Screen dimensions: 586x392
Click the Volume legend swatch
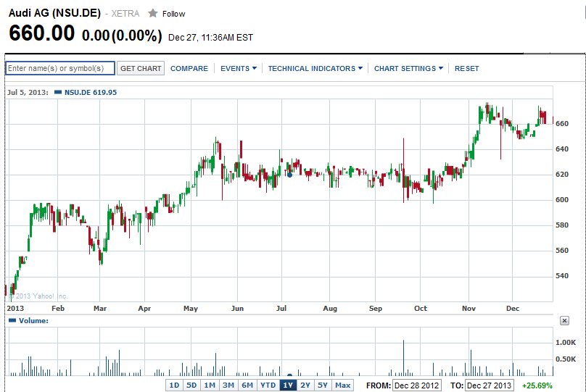tap(12, 320)
